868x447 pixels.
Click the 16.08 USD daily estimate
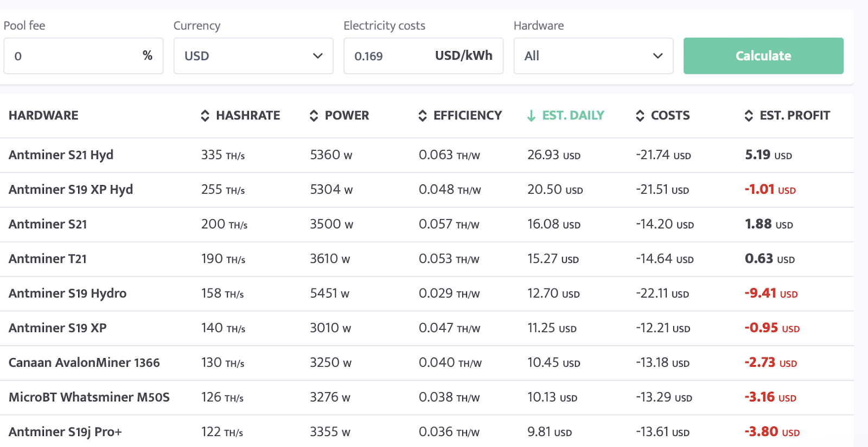tap(554, 224)
